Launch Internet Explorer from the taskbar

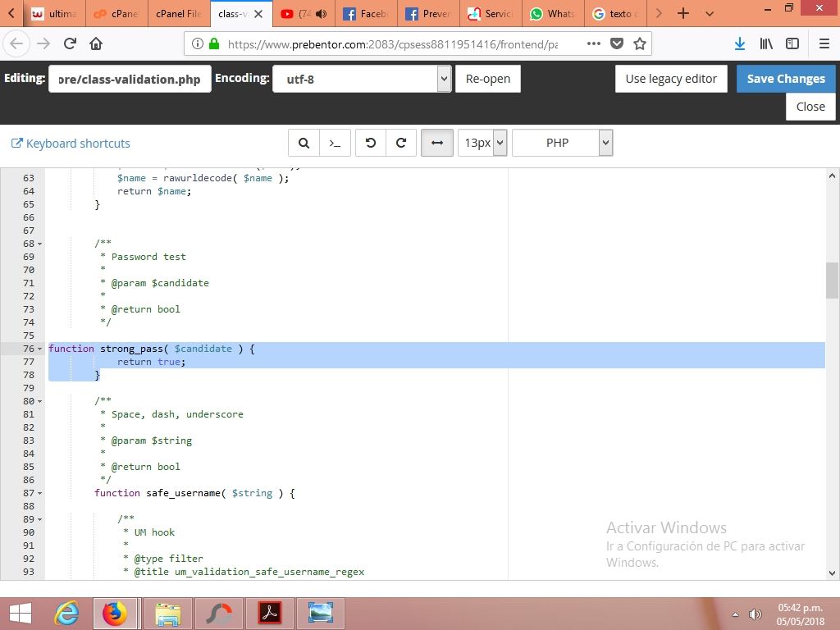(x=66, y=614)
